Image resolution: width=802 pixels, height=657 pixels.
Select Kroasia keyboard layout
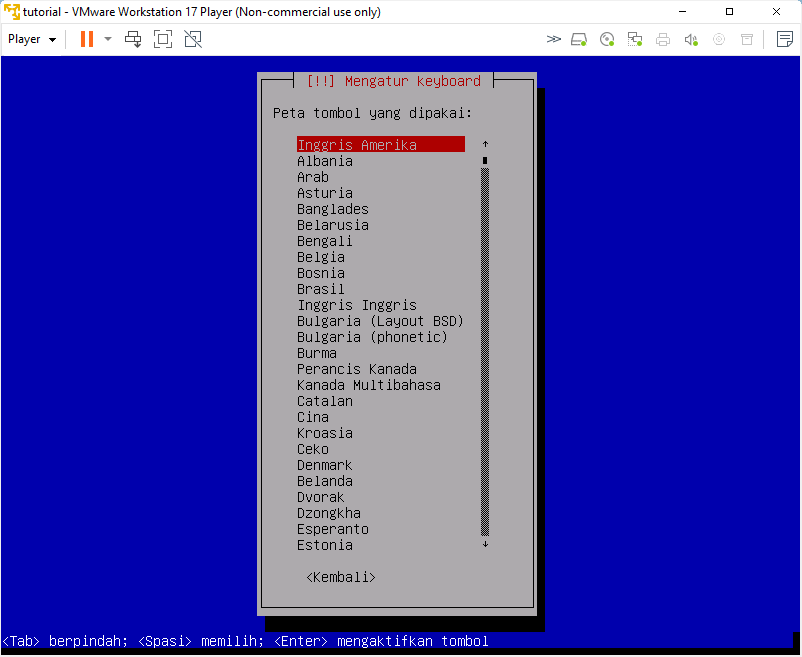325,433
